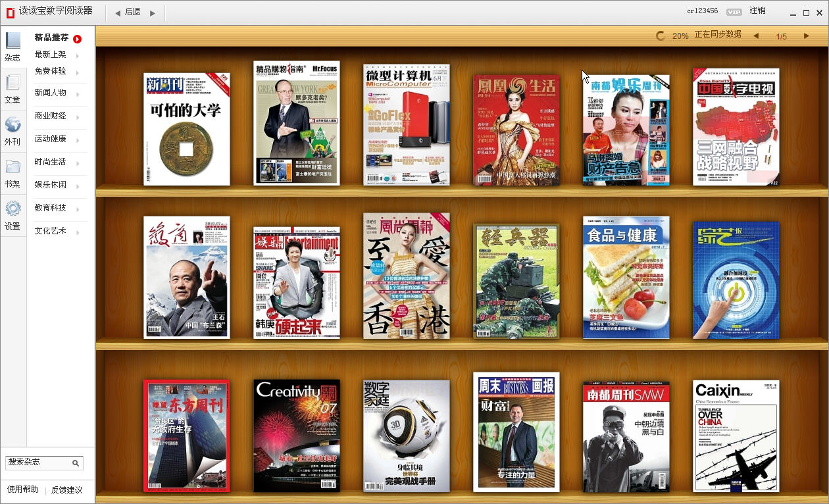Click the 注销 logout link
Screen dimensions: 829x504
pyautogui.click(x=757, y=11)
